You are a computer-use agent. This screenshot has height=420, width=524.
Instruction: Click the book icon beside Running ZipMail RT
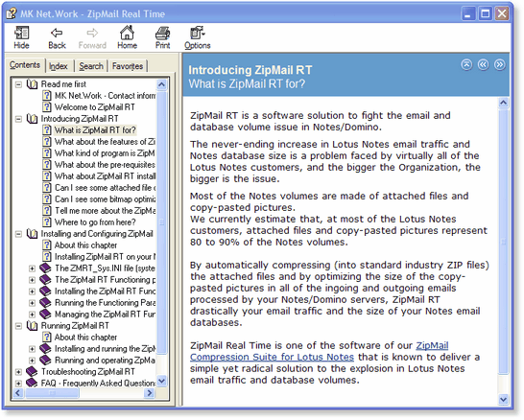pyautogui.click(x=32, y=325)
